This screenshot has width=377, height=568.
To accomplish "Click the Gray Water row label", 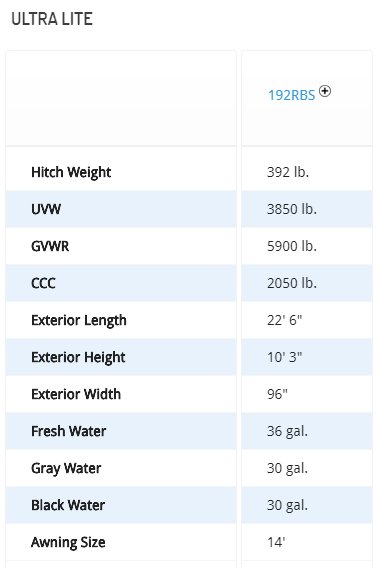I will click(66, 468).
